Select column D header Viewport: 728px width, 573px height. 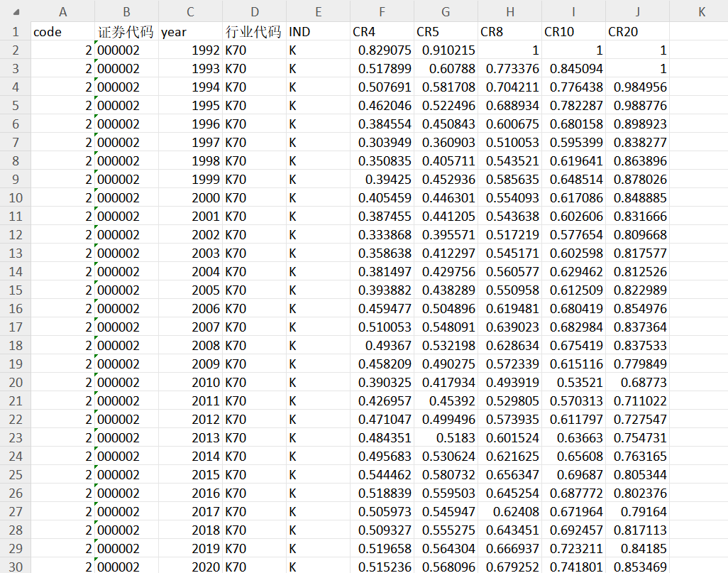255,11
